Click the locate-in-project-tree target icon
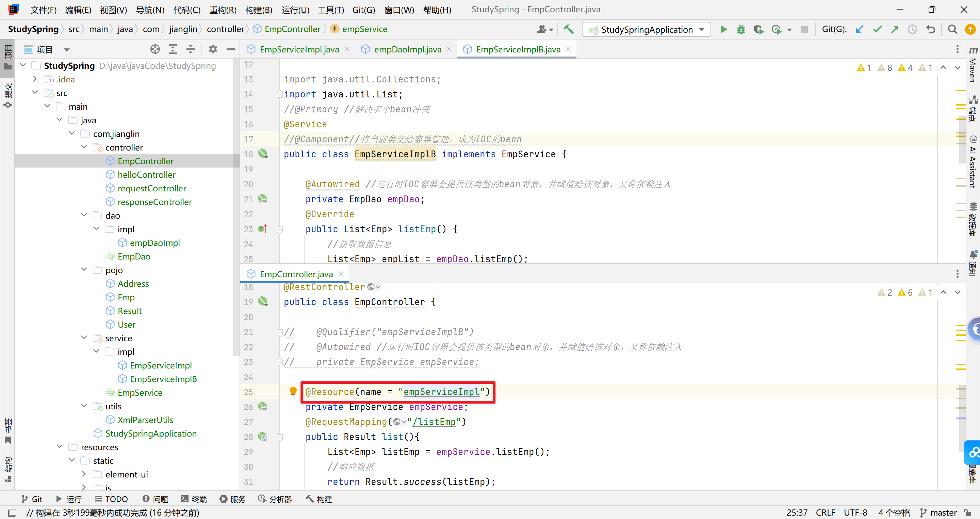 pos(155,49)
